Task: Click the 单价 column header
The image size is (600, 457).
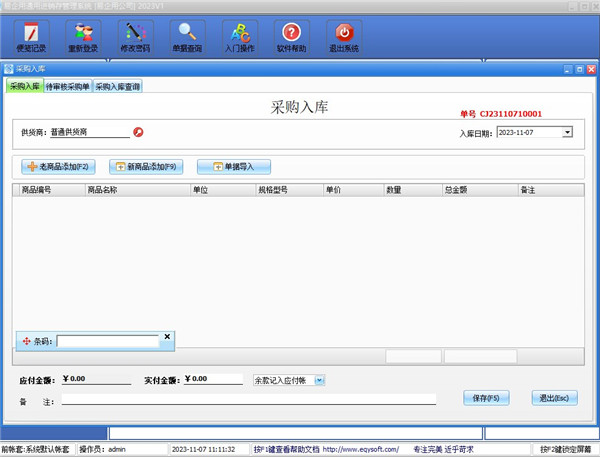Action: [354, 190]
